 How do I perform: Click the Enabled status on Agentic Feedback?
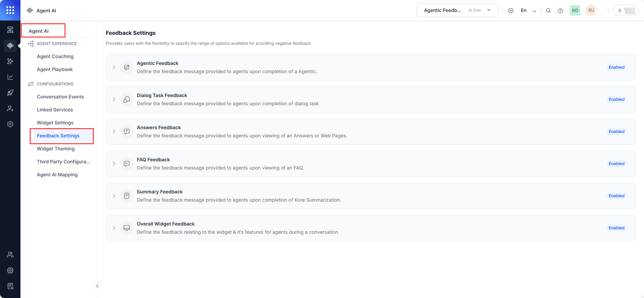[616, 67]
